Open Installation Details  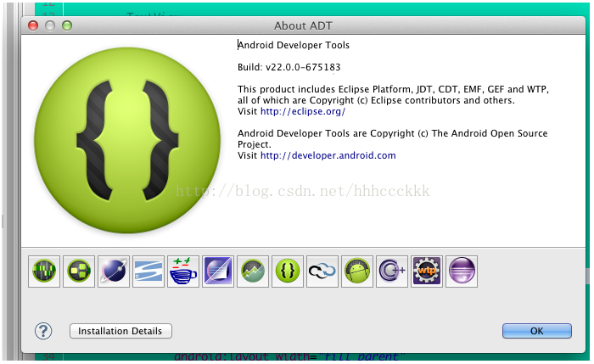[120, 331]
